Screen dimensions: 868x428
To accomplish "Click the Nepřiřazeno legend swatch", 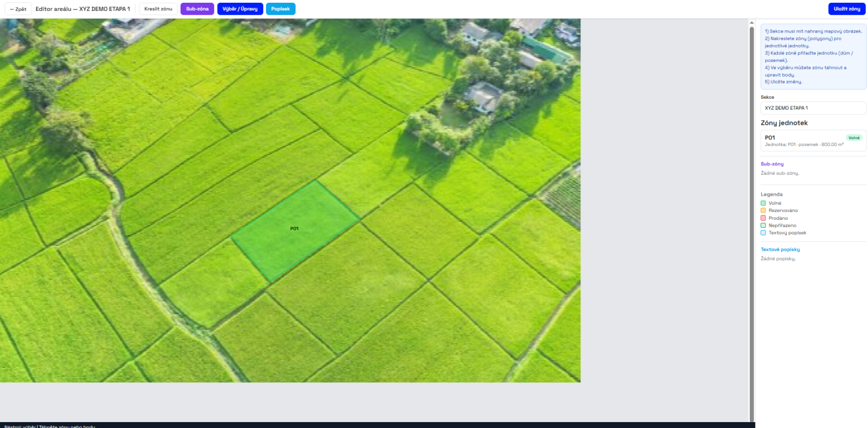I will 763,226.
